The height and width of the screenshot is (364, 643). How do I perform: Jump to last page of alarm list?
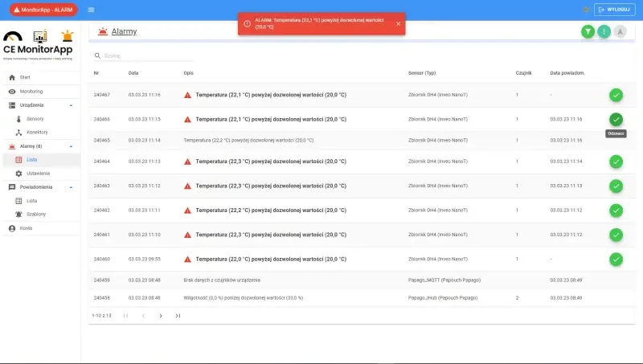click(x=178, y=316)
